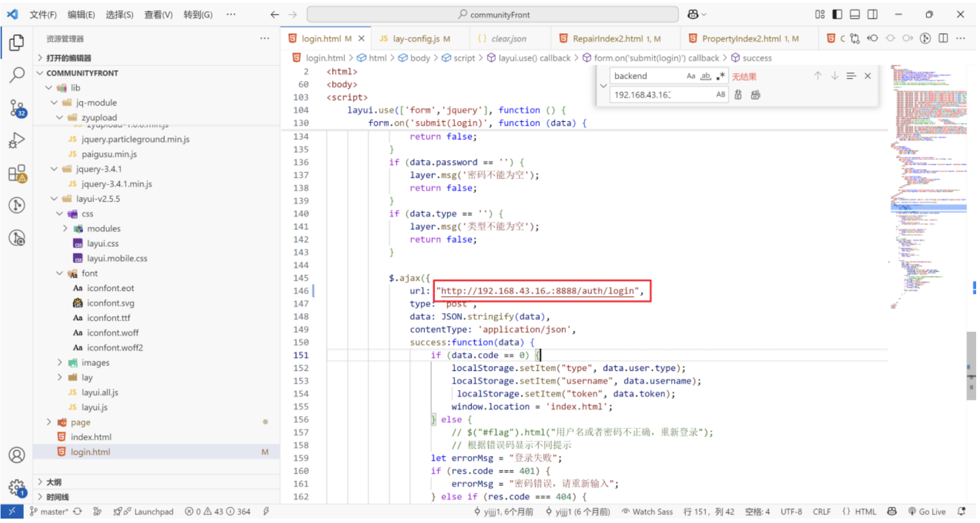The width and height of the screenshot is (980, 523).
Task: Toggle Match Whole Word in find widget
Action: (705, 76)
